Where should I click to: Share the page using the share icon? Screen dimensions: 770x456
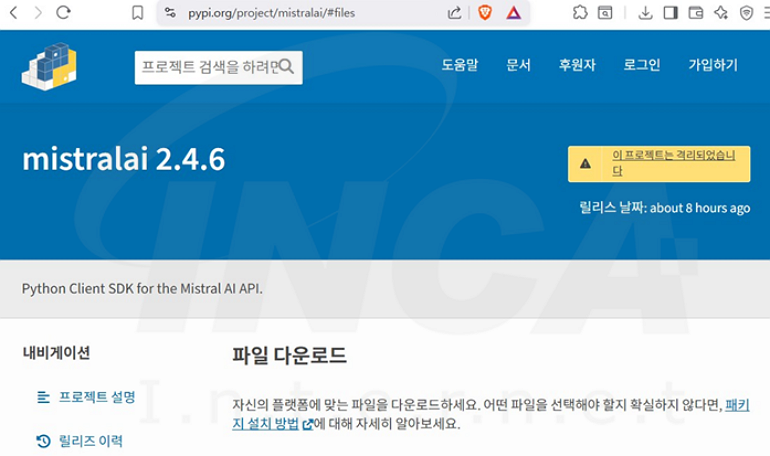click(x=455, y=13)
